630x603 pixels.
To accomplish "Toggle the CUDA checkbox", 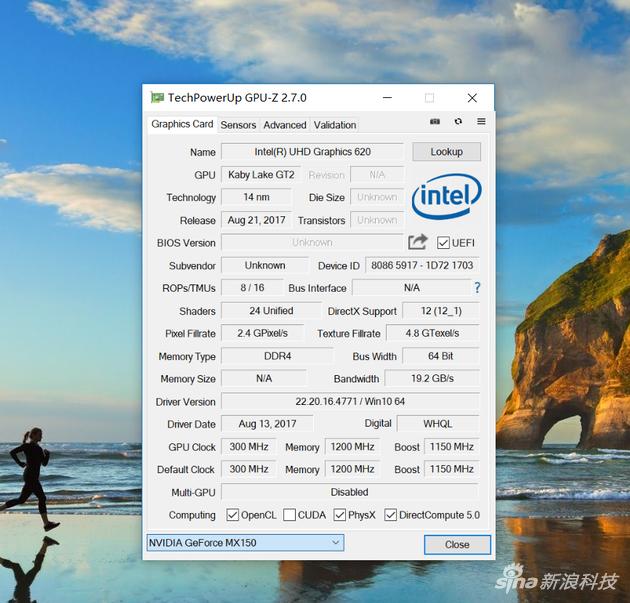I will point(289,515).
